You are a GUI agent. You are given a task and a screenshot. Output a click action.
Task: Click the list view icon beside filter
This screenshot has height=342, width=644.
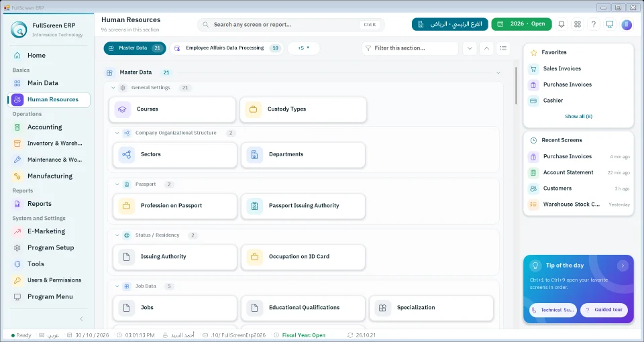[x=503, y=48]
